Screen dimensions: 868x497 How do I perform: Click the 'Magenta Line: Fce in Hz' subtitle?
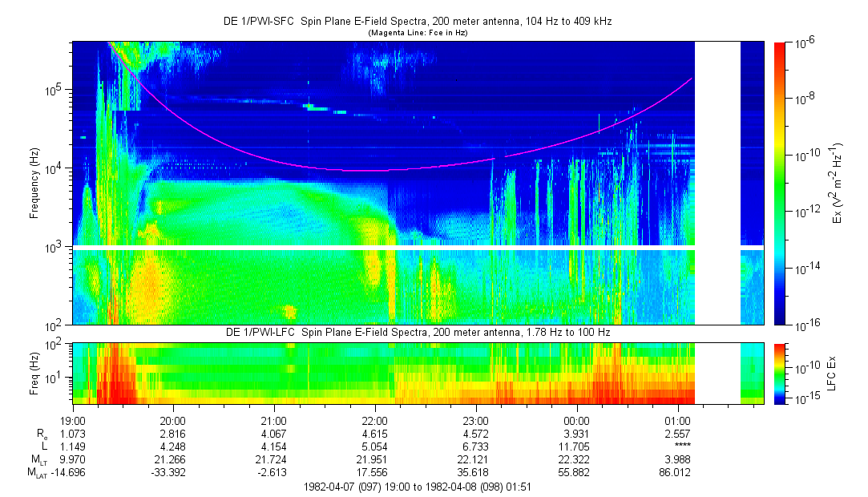[x=417, y=33]
